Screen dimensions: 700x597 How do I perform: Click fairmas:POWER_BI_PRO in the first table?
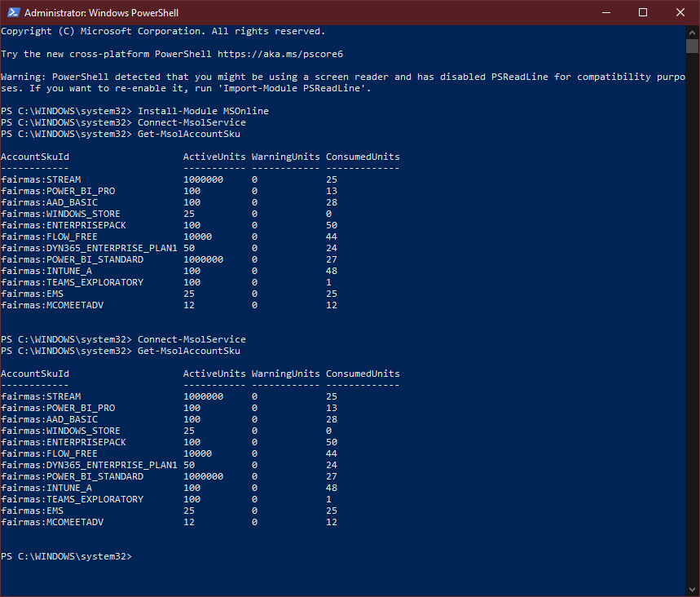point(58,192)
